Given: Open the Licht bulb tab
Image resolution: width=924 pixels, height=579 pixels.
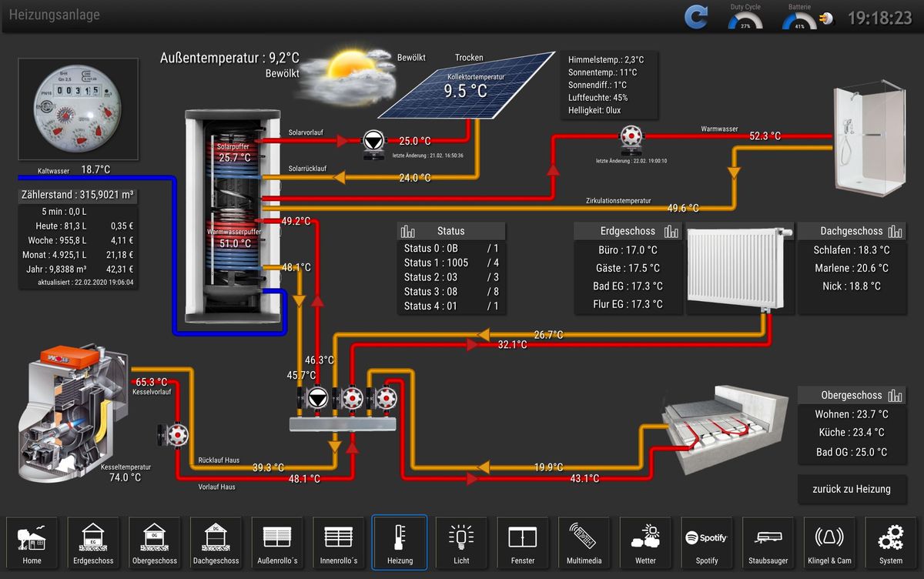Looking at the screenshot, I should (x=461, y=544).
